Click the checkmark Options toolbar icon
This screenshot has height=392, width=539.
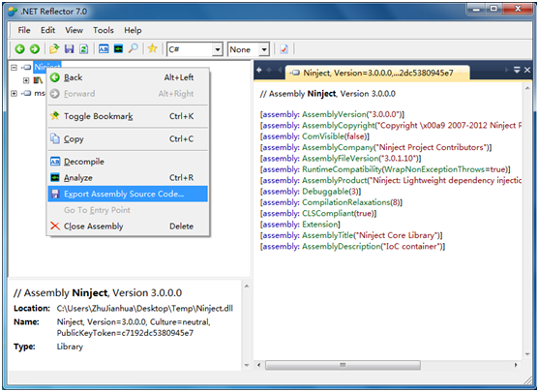[x=284, y=49]
